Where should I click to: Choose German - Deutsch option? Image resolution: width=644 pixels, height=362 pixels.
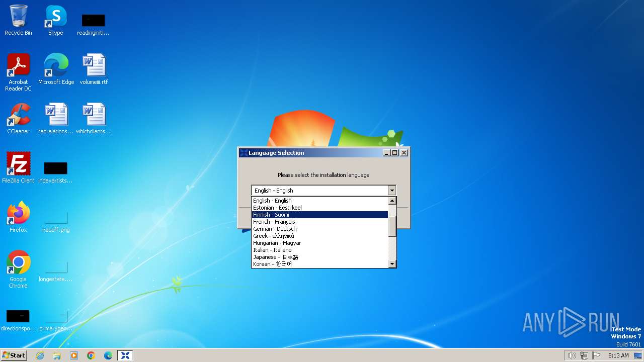(320, 229)
